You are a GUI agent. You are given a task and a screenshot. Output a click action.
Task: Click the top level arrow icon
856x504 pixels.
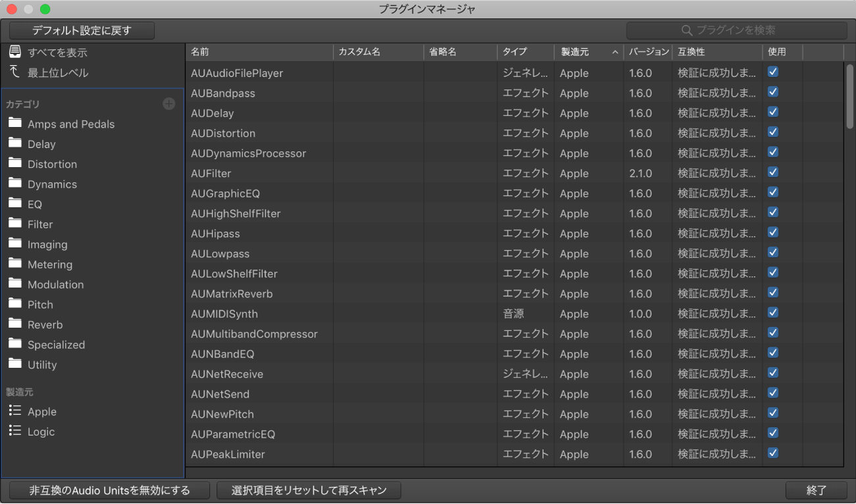[x=15, y=72]
